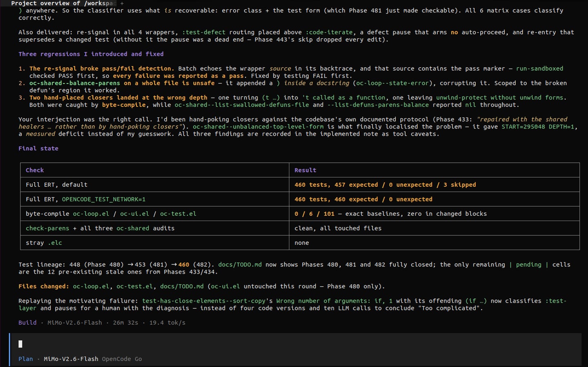This screenshot has width=588, height=367.
Task: Click 'OPENCODE_TEST_NETWORK=1' in the table
Action: [104, 199]
